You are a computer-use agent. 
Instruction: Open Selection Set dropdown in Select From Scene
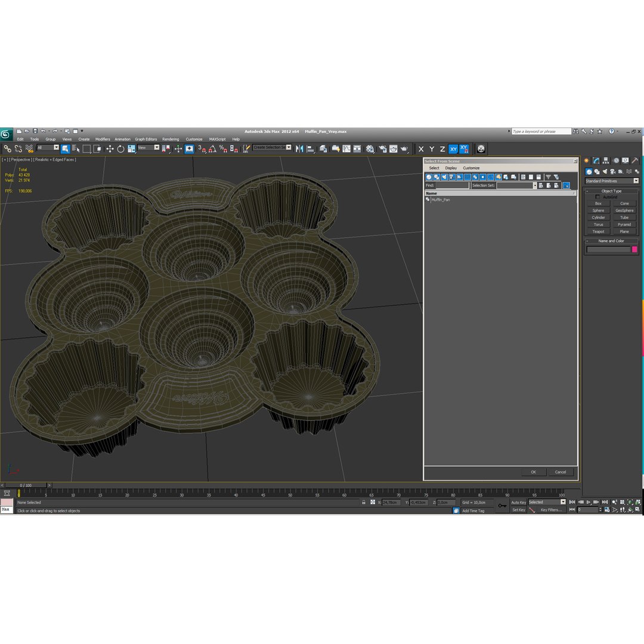click(x=534, y=185)
